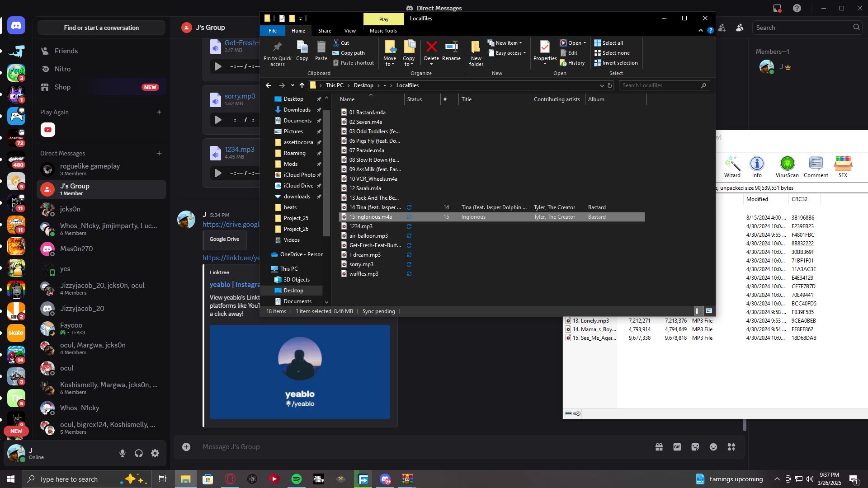Open WinRAR's VirusScan tool
868x488 pixels.
tap(787, 164)
